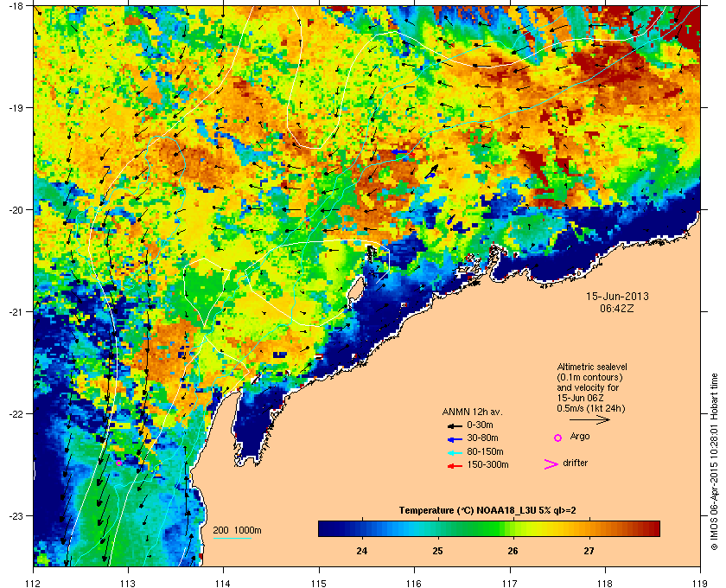Click the 'drifter' legend label
The width and height of the screenshot is (726, 588).
click(576, 463)
